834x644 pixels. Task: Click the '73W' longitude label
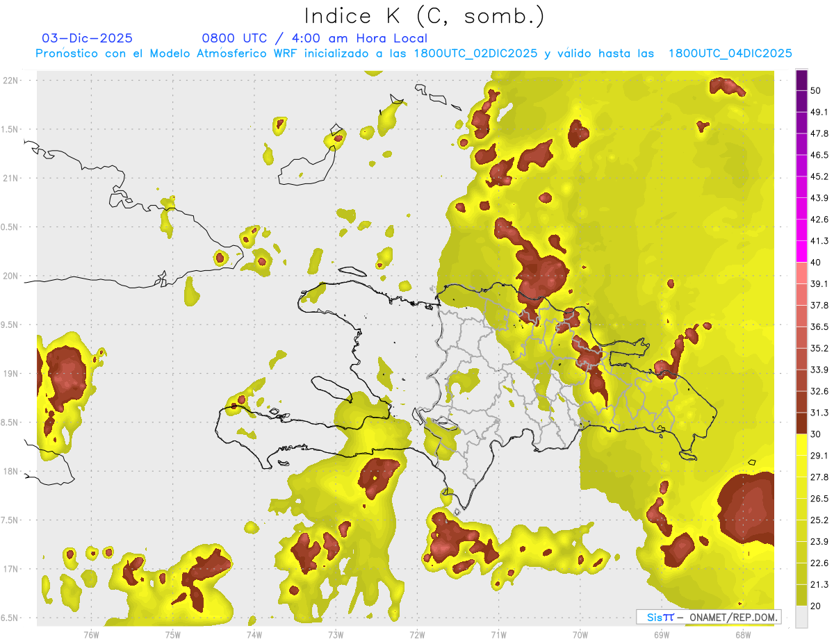[336, 634]
